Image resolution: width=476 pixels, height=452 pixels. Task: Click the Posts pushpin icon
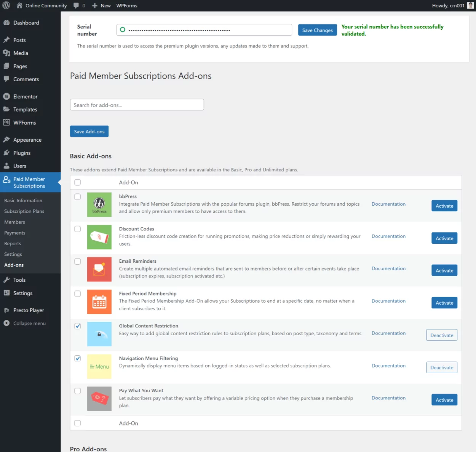click(6, 40)
